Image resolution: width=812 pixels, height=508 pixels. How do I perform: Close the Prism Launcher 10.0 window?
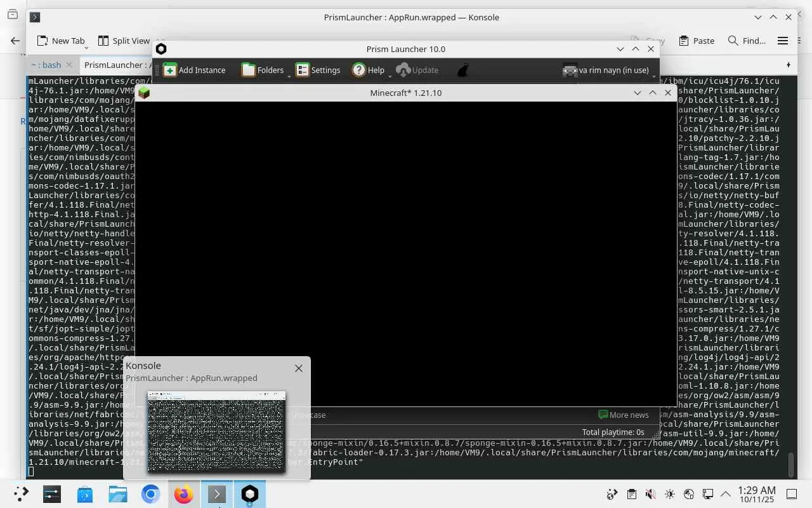651,49
